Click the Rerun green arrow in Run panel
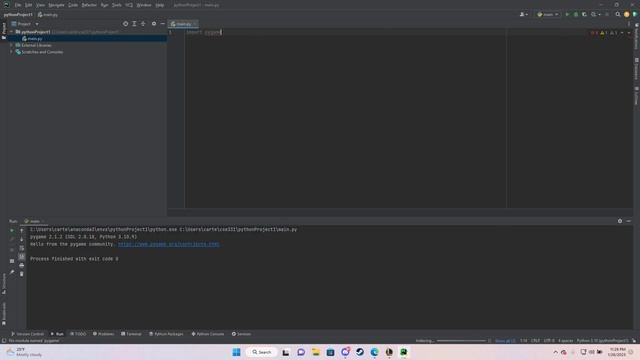This screenshot has width=640, height=360. 12,230
